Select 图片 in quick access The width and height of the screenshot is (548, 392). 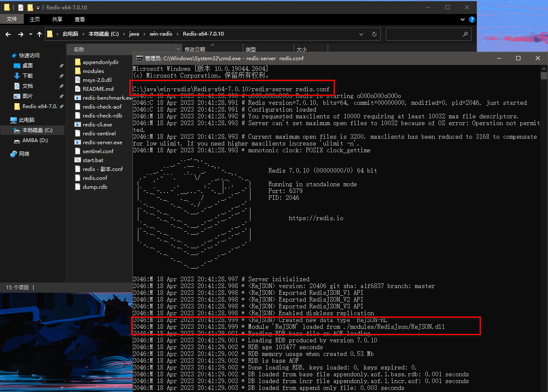pyautogui.click(x=27, y=96)
